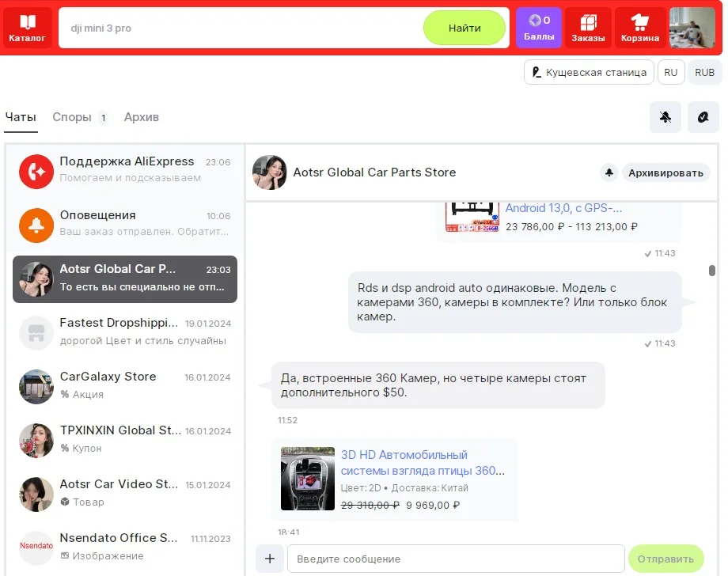
Task: Click the 'Цвет: 2D • Доставка: Китай' text
Action: (x=404, y=488)
